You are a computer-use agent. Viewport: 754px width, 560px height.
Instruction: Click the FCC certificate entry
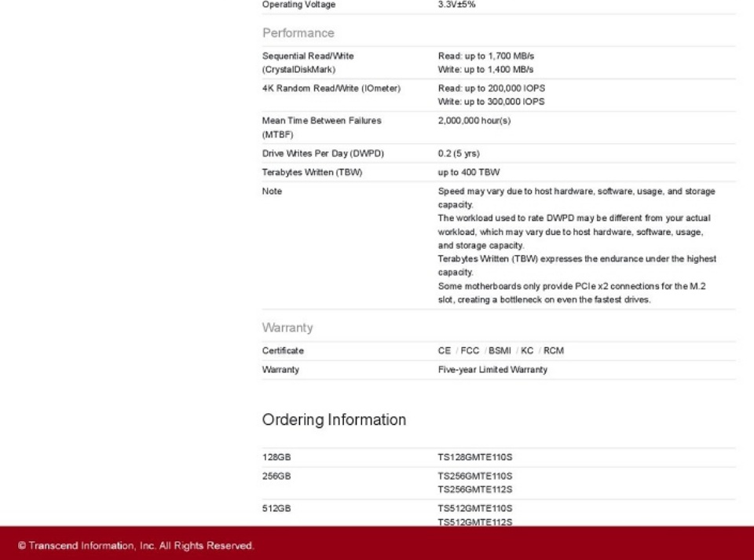click(470, 351)
